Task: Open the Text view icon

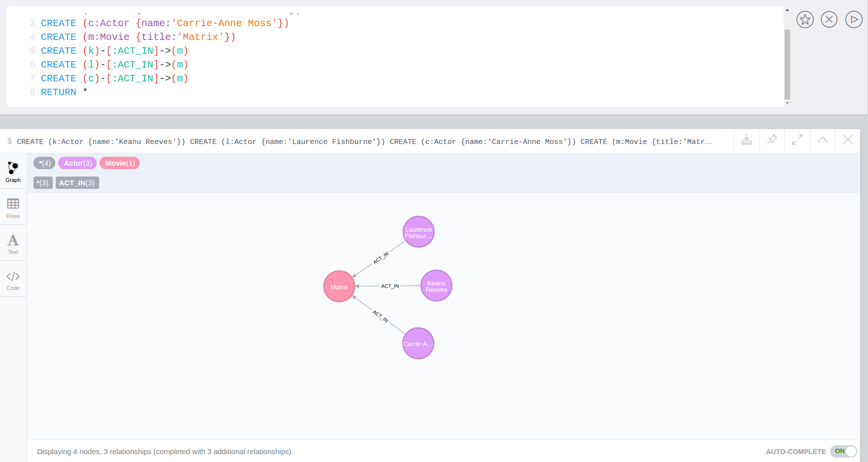Action: (13, 244)
